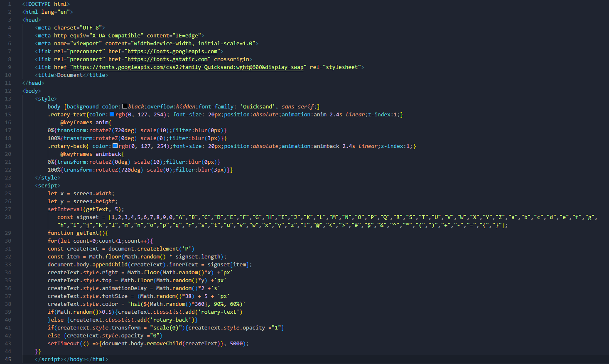Click the "screen.width" expression

click(93, 194)
